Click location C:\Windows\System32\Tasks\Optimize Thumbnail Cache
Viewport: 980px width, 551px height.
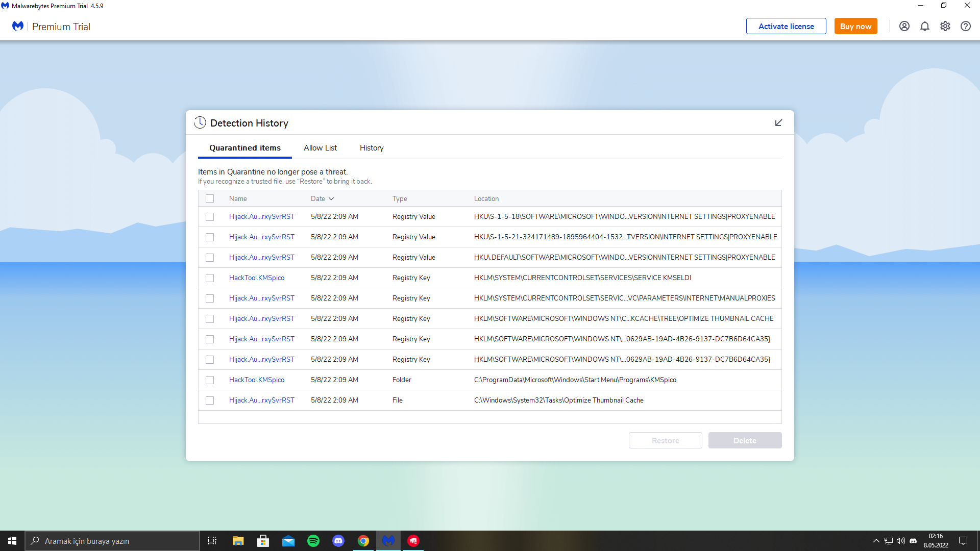pos(559,400)
